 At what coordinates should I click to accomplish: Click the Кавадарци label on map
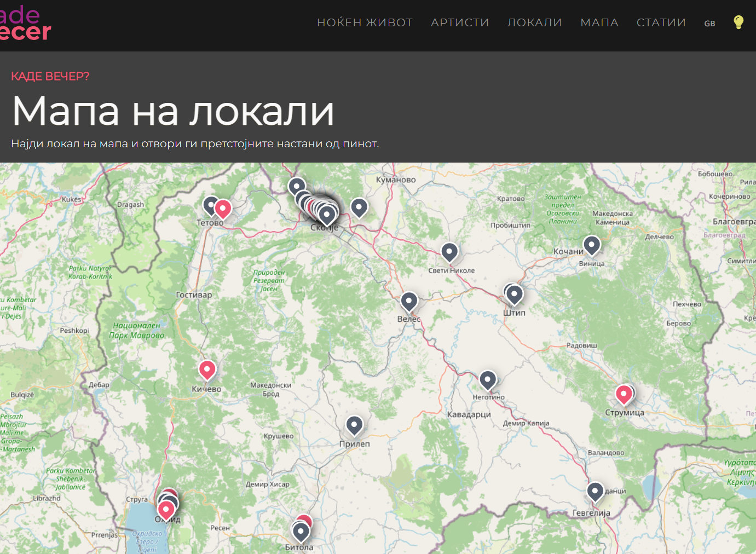469,414
